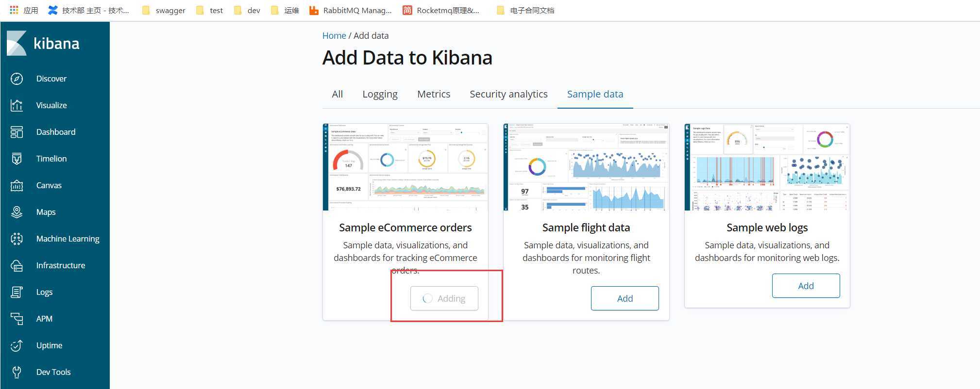Open Dev Tools wrench icon
Viewport: 980px width, 389px height.
tap(17, 372)
